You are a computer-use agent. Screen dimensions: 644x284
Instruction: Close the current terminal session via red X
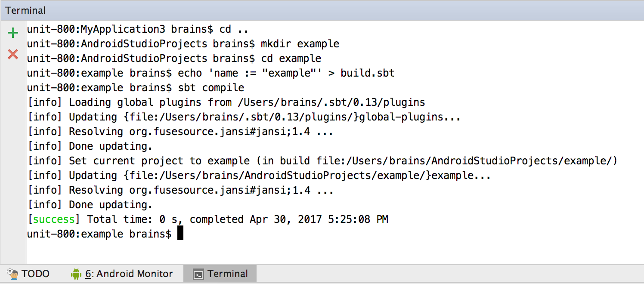click(12, 54)
